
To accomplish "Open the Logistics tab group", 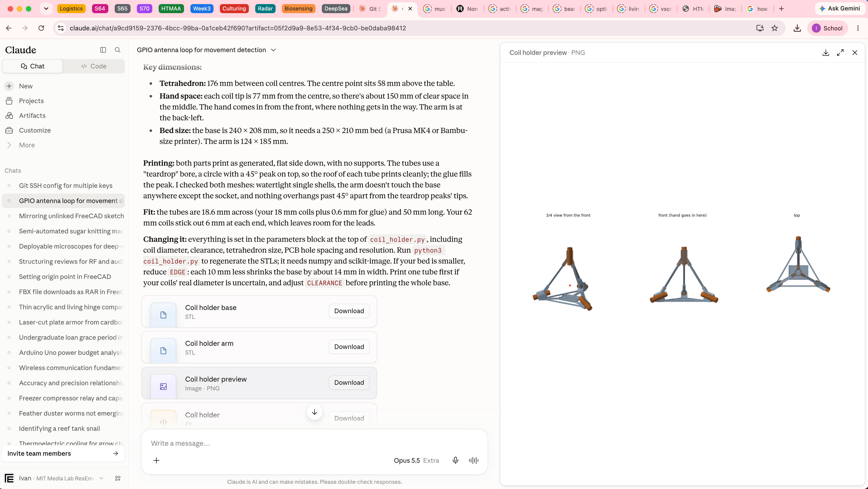I will pyautogui.click(x=71, y=9).
